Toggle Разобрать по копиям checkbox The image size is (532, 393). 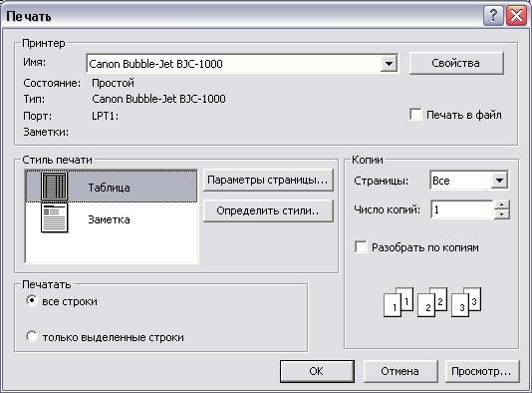pos(361,247)
